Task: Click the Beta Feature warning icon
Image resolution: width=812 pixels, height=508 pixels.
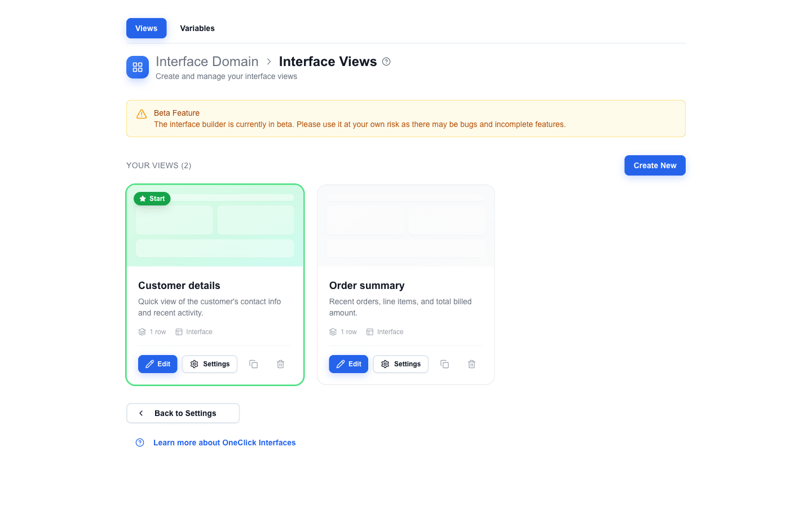Action: pyautogui.click(x=142, y=114)
